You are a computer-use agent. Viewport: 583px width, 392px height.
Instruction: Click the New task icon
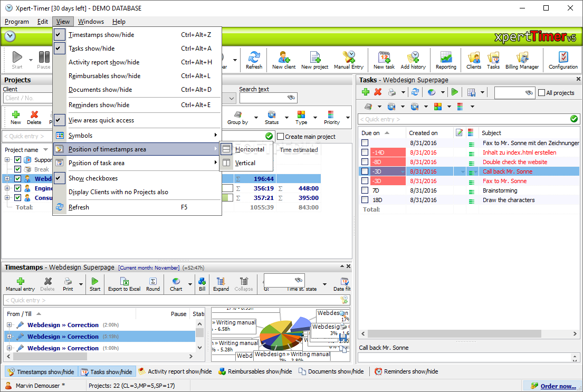click(384, 60)
